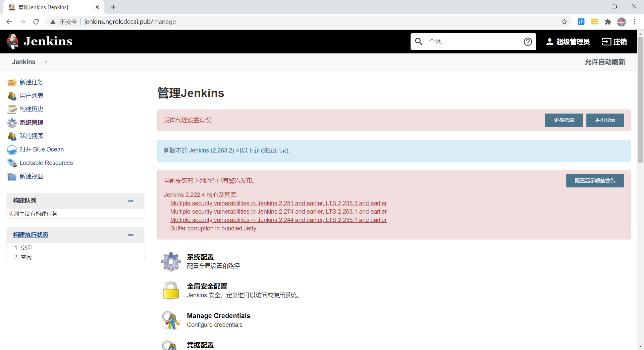Click the Manage Credentials keys icon
This screenshot has width=644, height=350.
(171, 320)
